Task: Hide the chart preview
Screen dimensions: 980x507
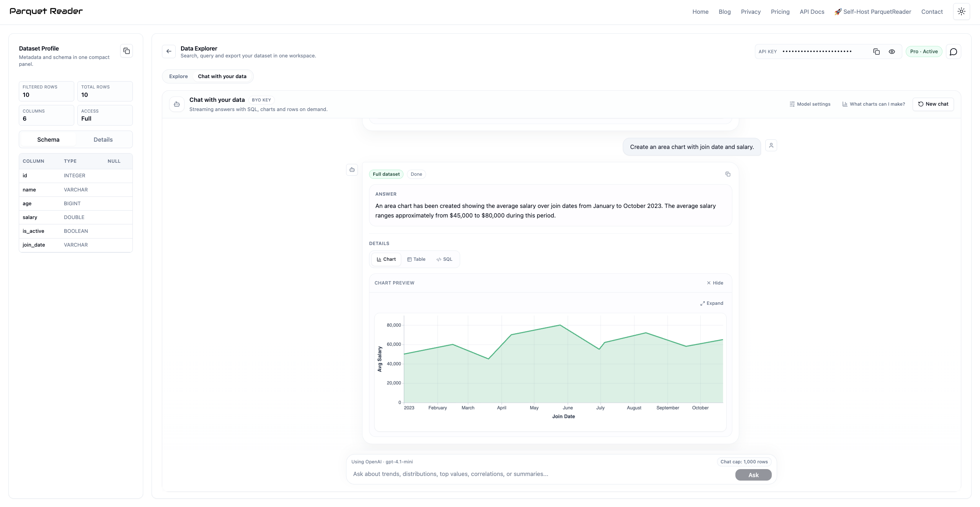Action: coord(715,283)
